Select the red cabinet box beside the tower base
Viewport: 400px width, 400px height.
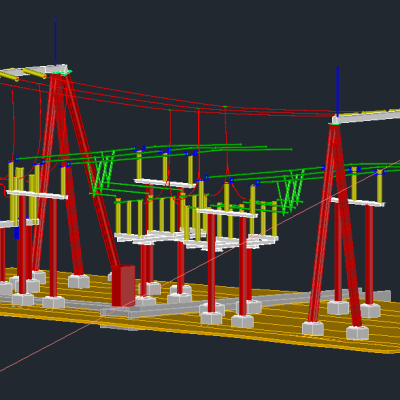pos(123,285)
